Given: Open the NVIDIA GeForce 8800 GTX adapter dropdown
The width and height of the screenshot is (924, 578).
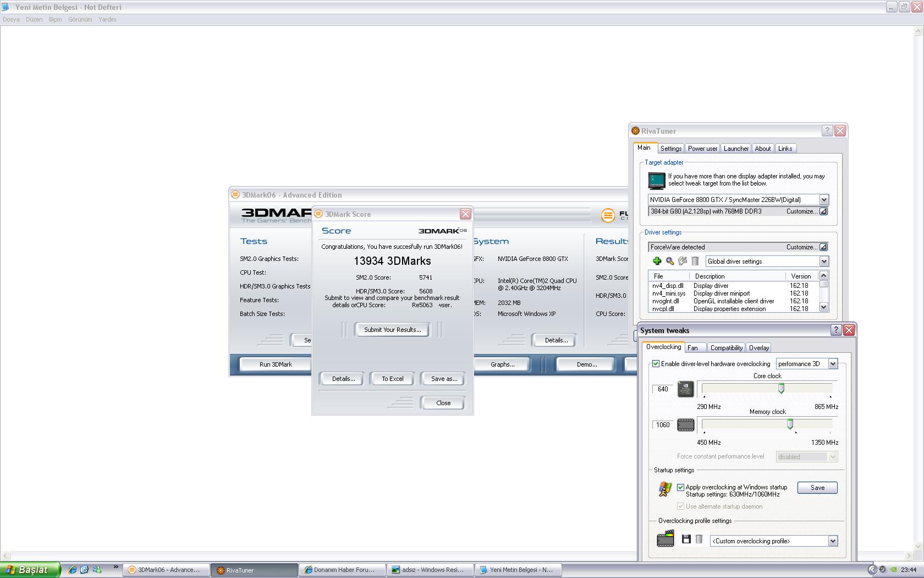Looking at the screenshot, I should 824,200.
